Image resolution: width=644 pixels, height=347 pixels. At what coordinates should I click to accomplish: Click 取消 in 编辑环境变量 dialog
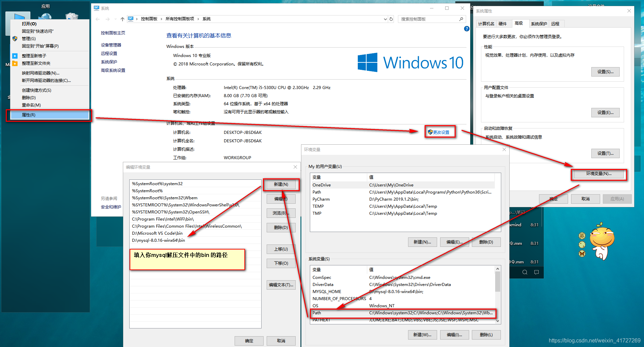click(281, 341)
